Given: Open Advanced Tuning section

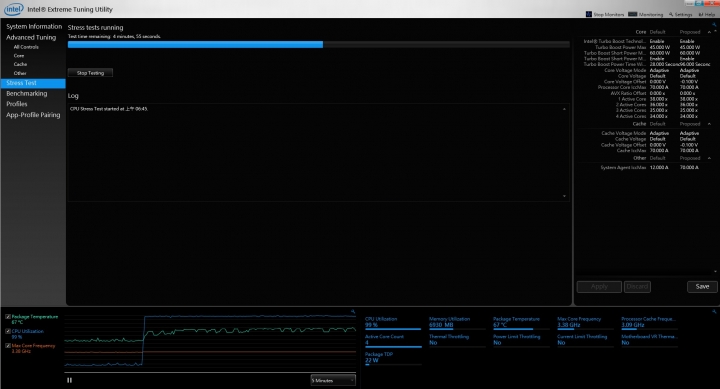Looking at the screenshot, I should click(x=31, y=37).
